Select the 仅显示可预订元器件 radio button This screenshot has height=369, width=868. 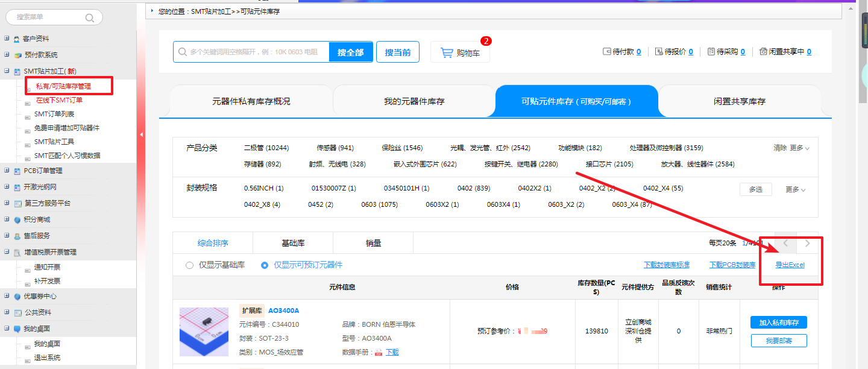coord(265,265)
